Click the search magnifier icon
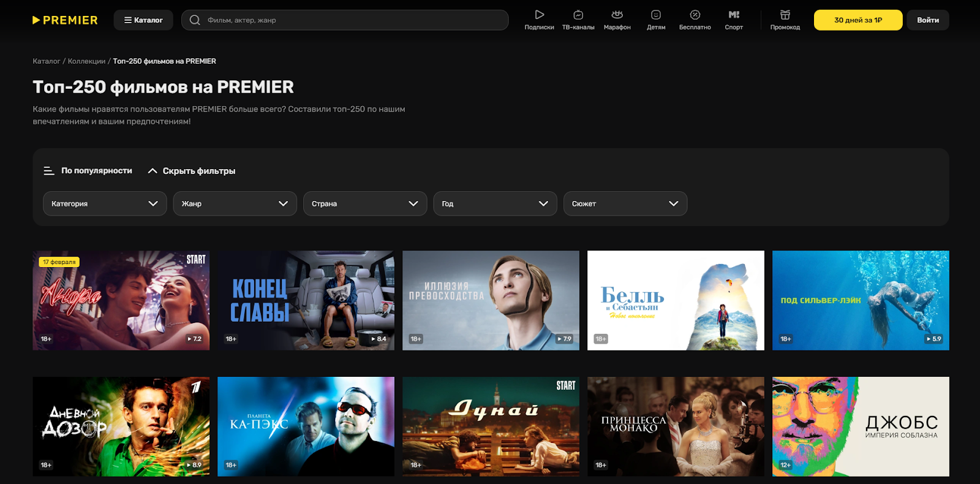Screen dimensions: 980x484 [x=195, y=20]
